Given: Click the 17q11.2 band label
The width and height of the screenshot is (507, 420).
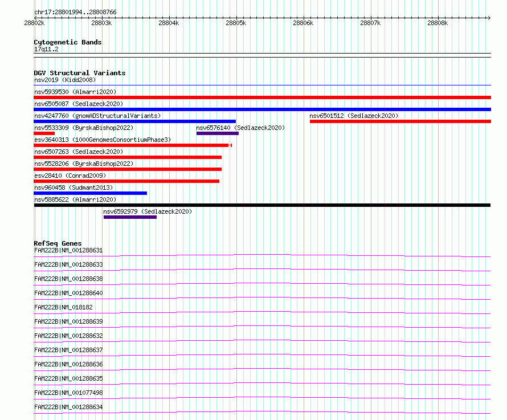Looking at the screenshot, I should tap(46, 49).
